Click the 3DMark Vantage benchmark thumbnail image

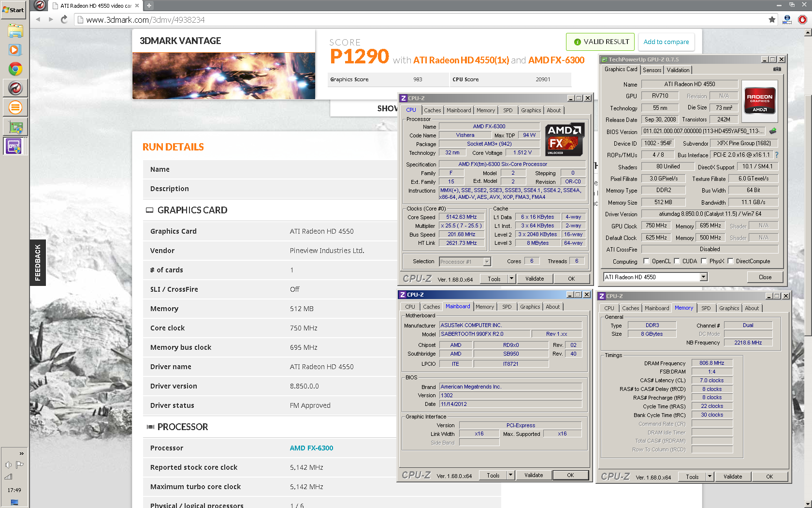click(x=224, y=76)
